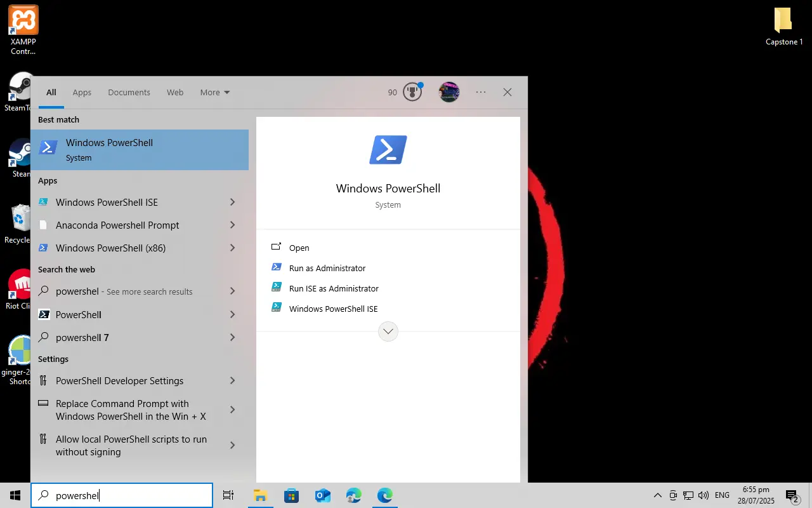Expand more actions with the down chevron
Screen dimensions: 812x508
388,331
